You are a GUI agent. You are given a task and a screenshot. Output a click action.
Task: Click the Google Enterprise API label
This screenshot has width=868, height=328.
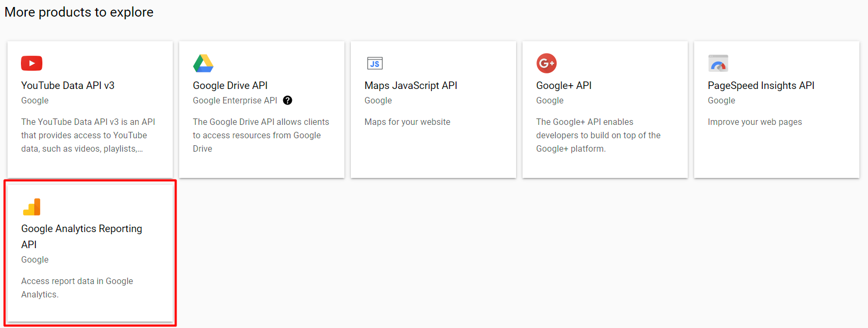(235, 100)
